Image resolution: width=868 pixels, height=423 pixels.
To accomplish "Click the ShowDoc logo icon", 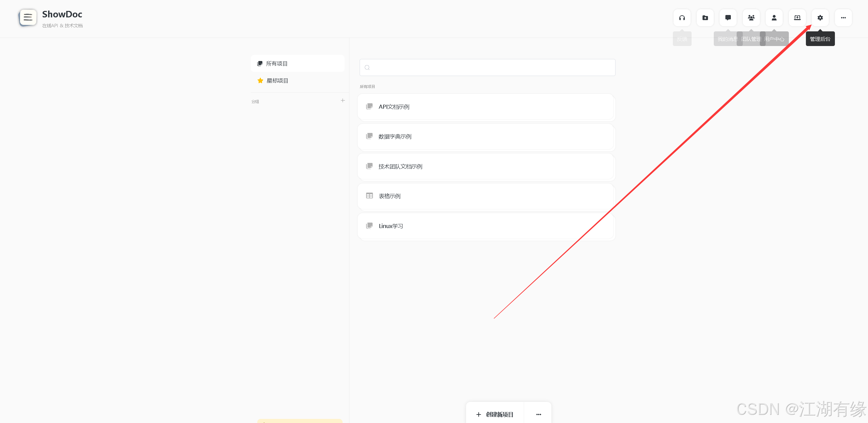I will click(x=28, y=17).
